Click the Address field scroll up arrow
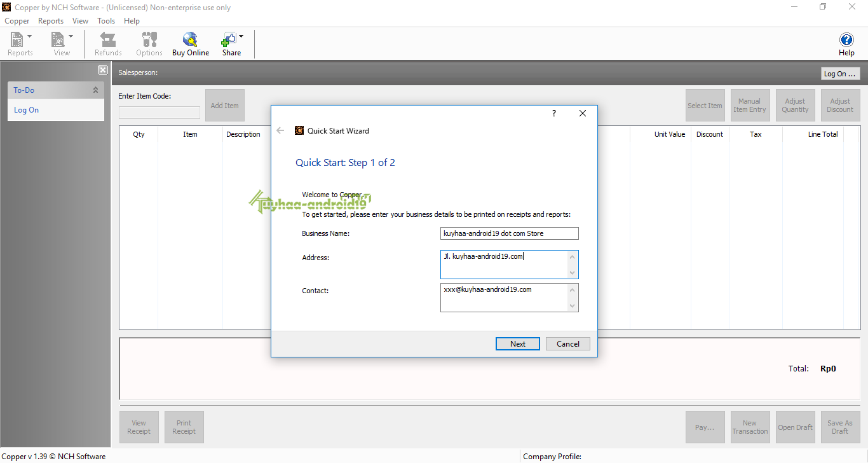This screenshot has height=463, width=868. pyautogui.click(x=573, y=257)
